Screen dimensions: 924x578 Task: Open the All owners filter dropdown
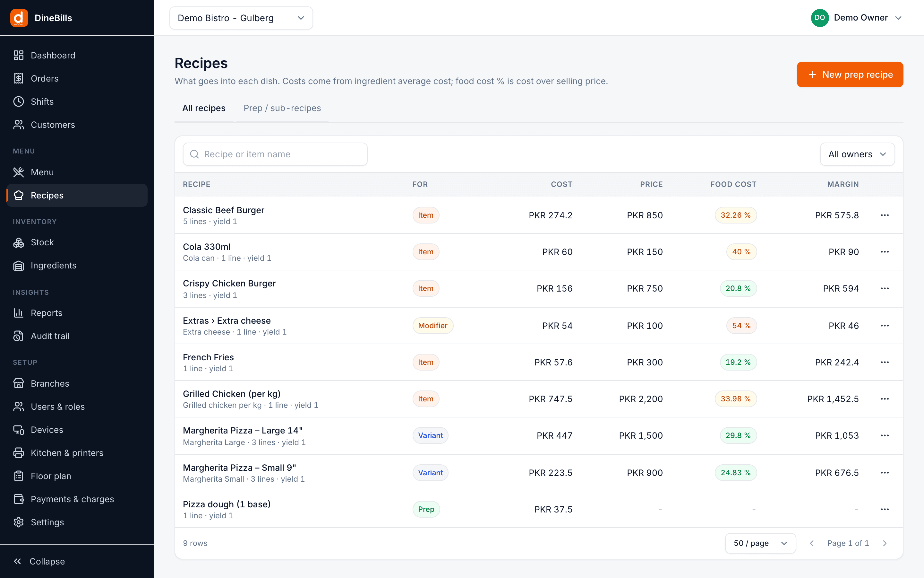(857, 154)
